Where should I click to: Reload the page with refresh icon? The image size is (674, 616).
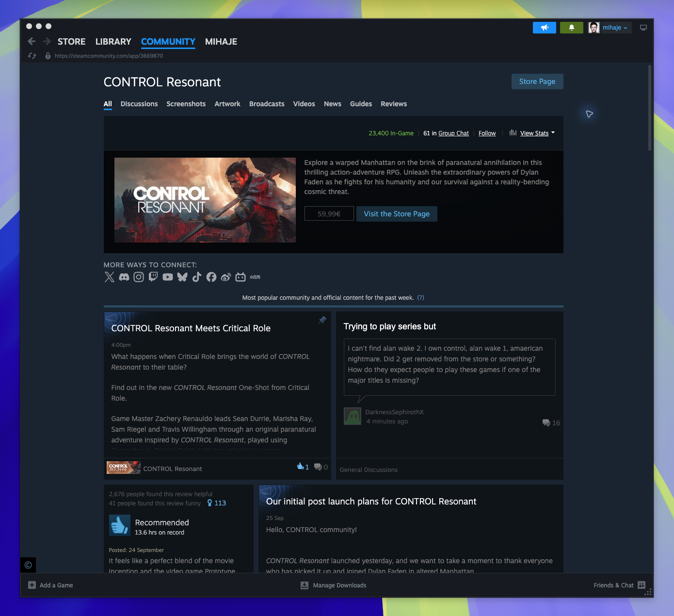(32, 56)
